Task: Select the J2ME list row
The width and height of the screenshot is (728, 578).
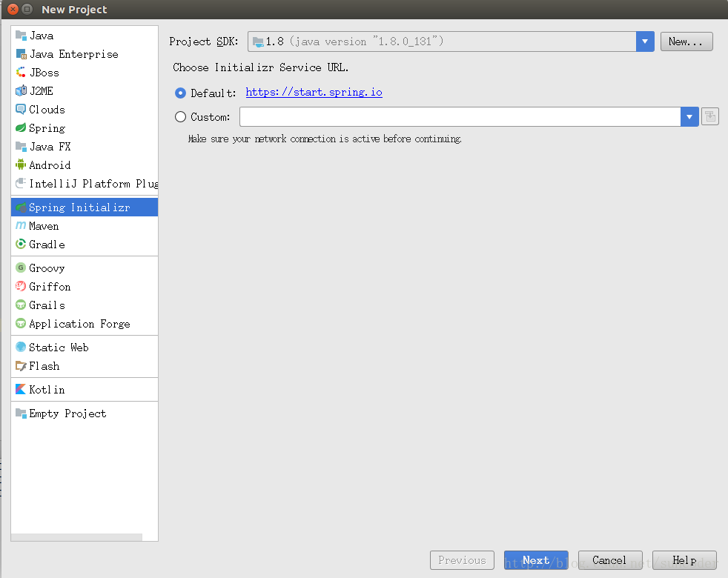Action: (x=85, y=91)
